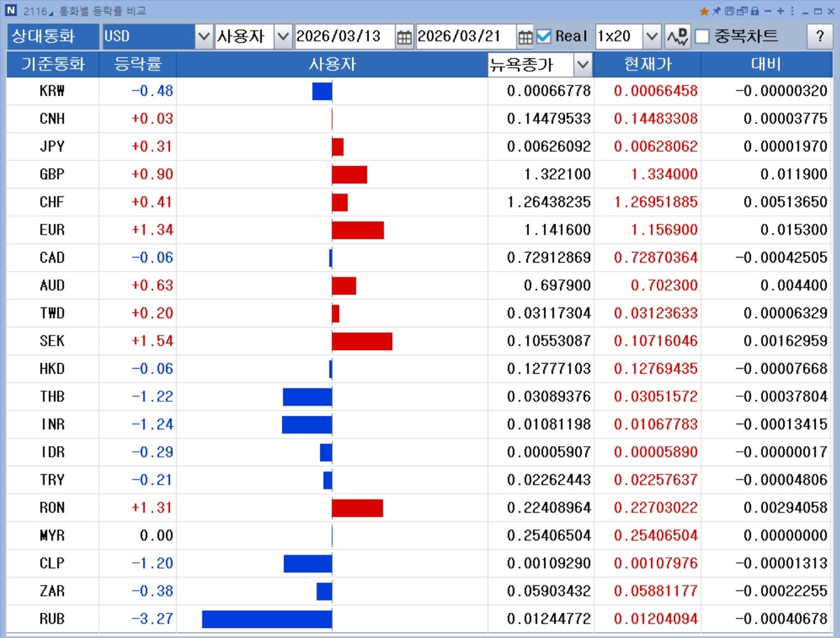This screenshot has width=840, height=638.
Task: Open the end date calendar picker
Action: [525, 37]
